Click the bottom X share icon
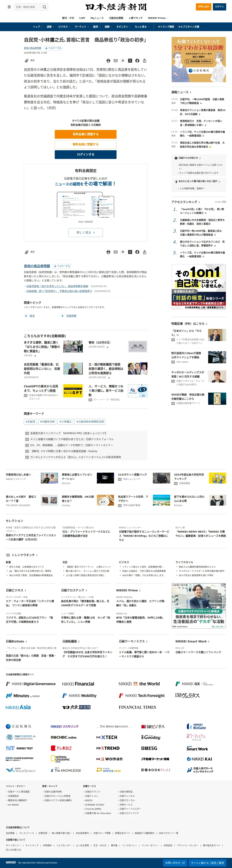The height and width of the screenshot is (868, 232). coord(130,252)
